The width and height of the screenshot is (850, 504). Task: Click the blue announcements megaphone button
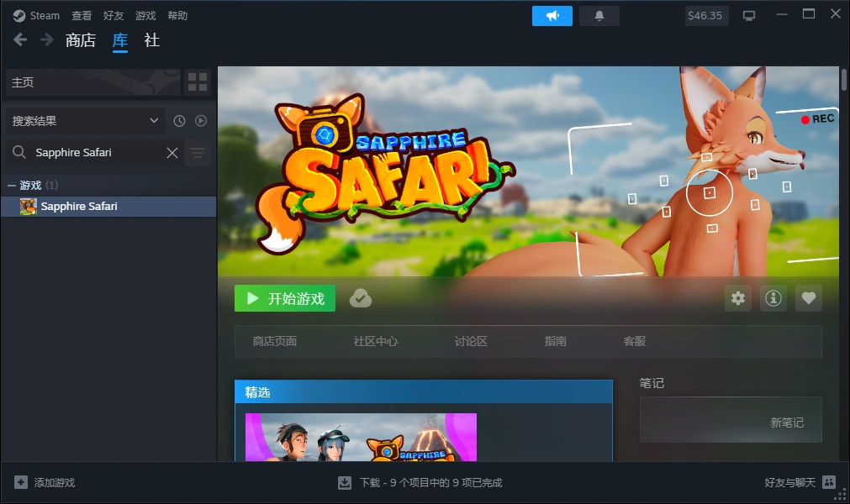(x=552, y=16)
